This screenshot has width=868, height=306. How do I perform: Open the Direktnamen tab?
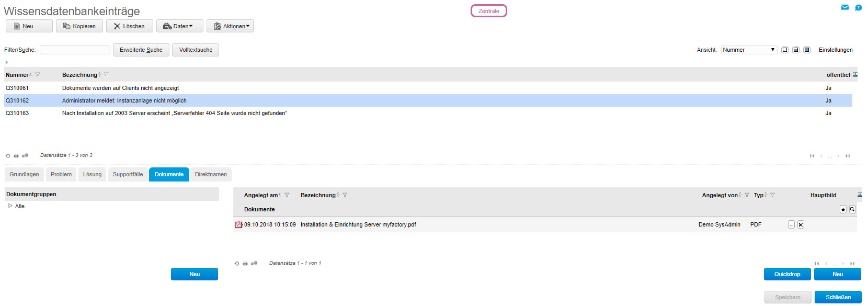coord(211,175)
